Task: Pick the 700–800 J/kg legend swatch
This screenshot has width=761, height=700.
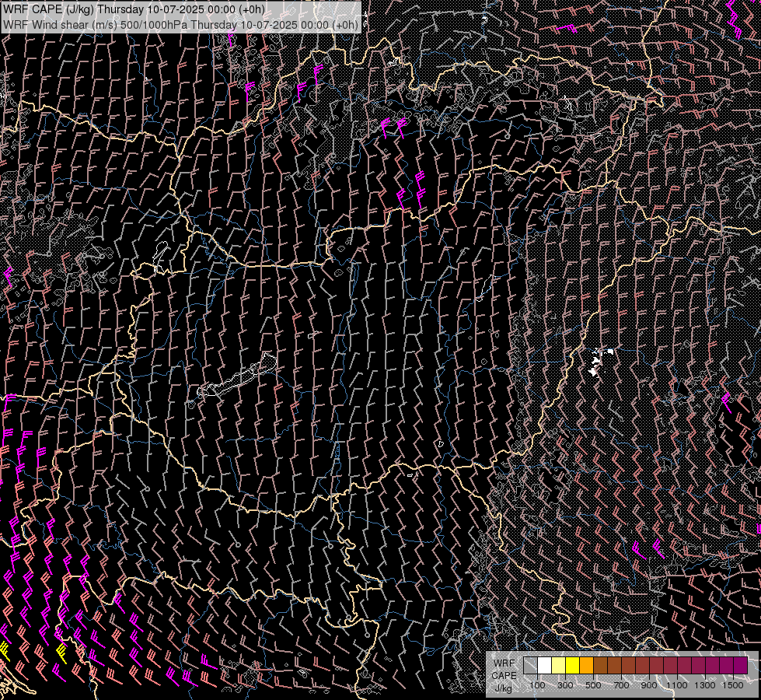Action: (x=629, y=666)
